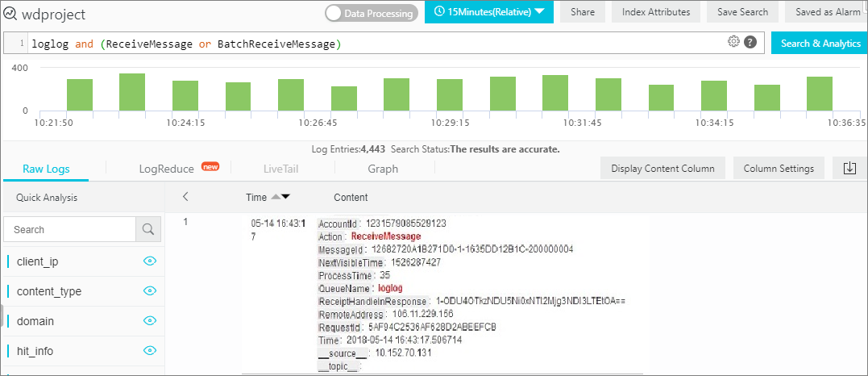The width and height of the screenshot is (868, 376).
Task: Click the ReceiveMessage Action value
Action: [x=386, y=236]
